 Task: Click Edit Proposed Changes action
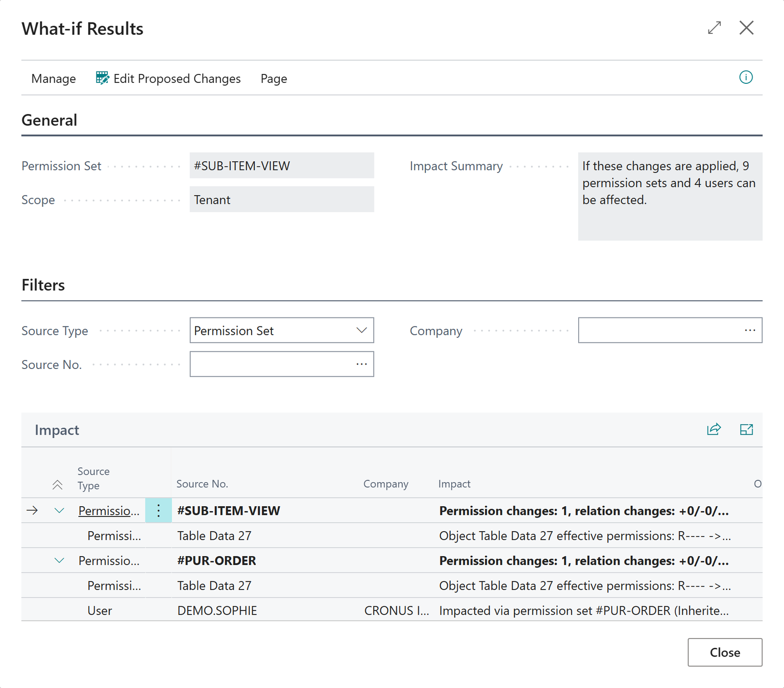pos(168,78)
